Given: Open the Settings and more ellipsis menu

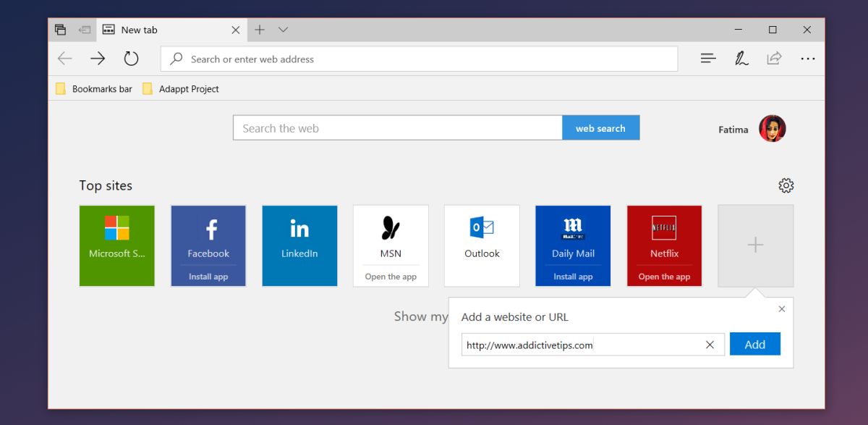Looking at the screenshot, I should pyautogui.click(x=808, y=59).
